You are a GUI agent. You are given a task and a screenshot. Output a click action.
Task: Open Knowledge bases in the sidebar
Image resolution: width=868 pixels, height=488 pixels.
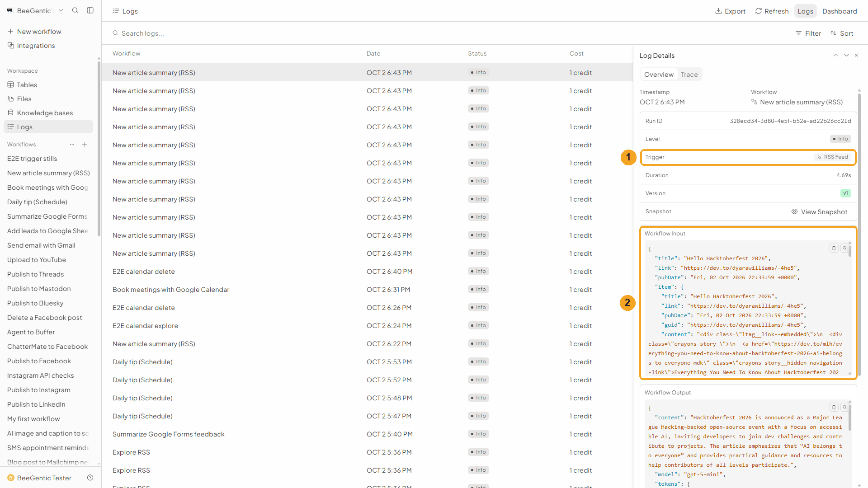(x=40, y=113)
